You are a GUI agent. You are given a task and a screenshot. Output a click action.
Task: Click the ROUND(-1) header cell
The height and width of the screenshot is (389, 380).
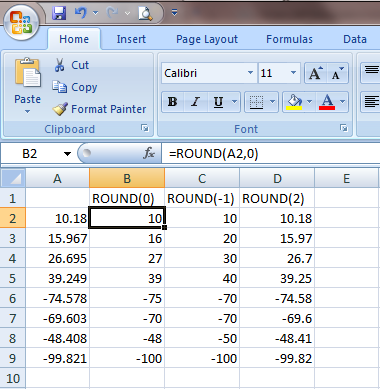[x=202, y=198]
